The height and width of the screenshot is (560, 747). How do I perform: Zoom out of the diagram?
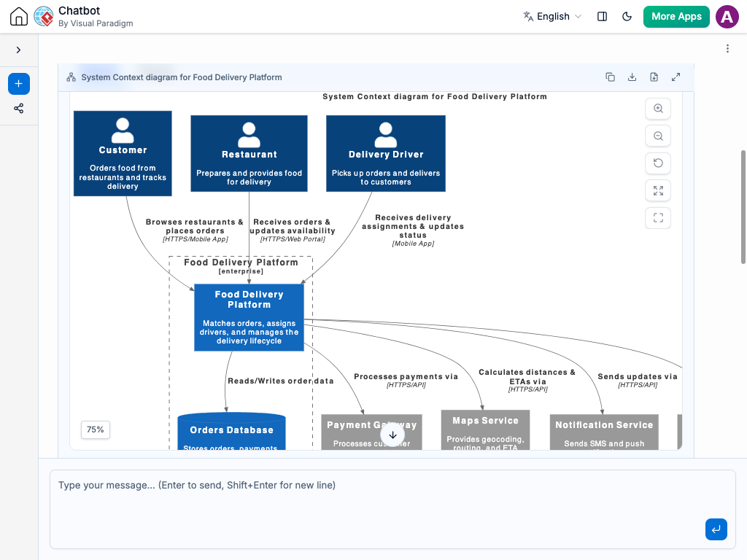click(x=658, y=136)
